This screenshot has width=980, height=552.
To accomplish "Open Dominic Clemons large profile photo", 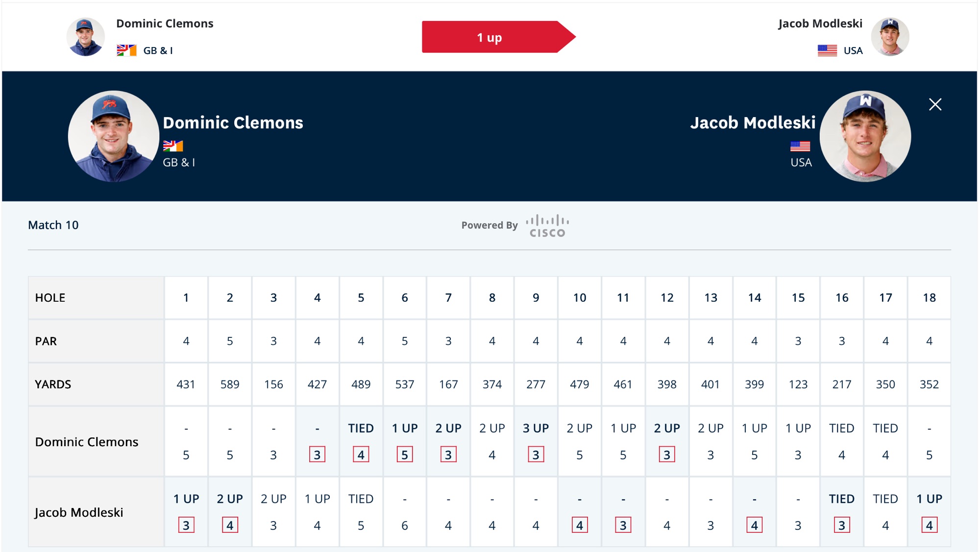I will (x=114, y=136).
